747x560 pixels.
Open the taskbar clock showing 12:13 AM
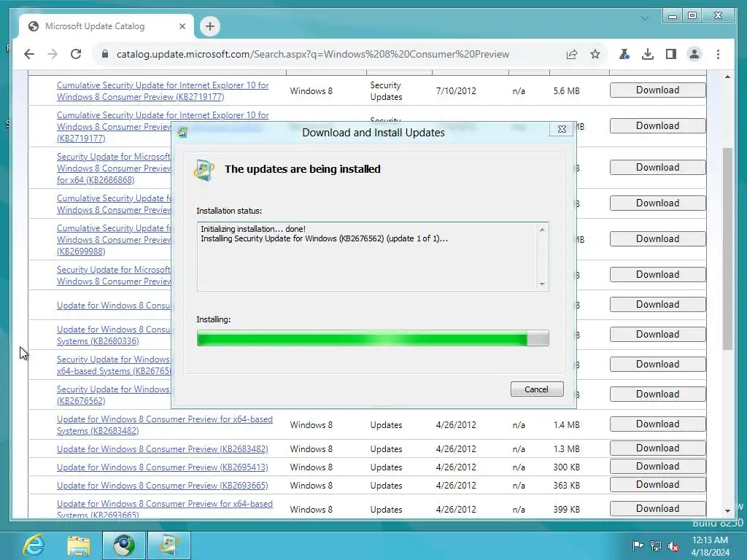(711, 545)
